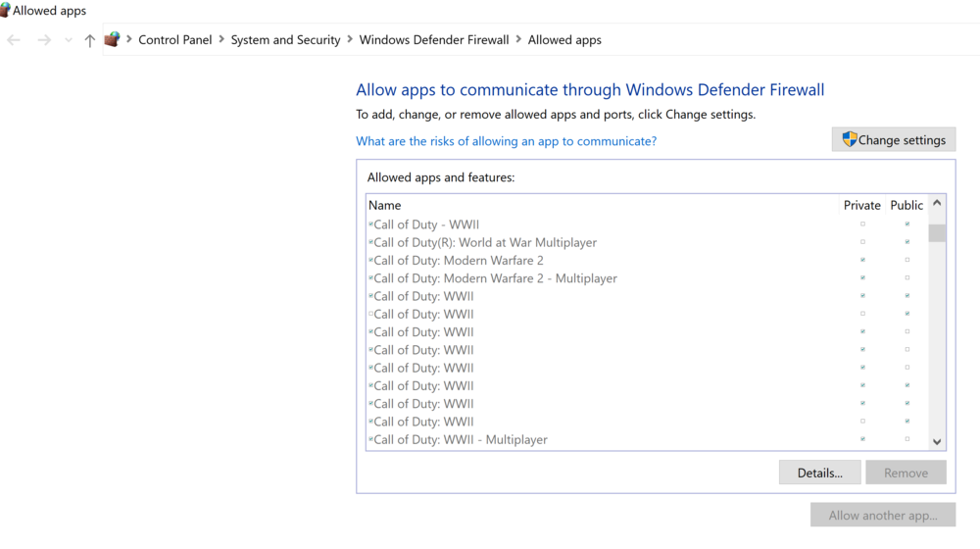
Task: Click the shield icon on Change settings
Action: point(849,140)
